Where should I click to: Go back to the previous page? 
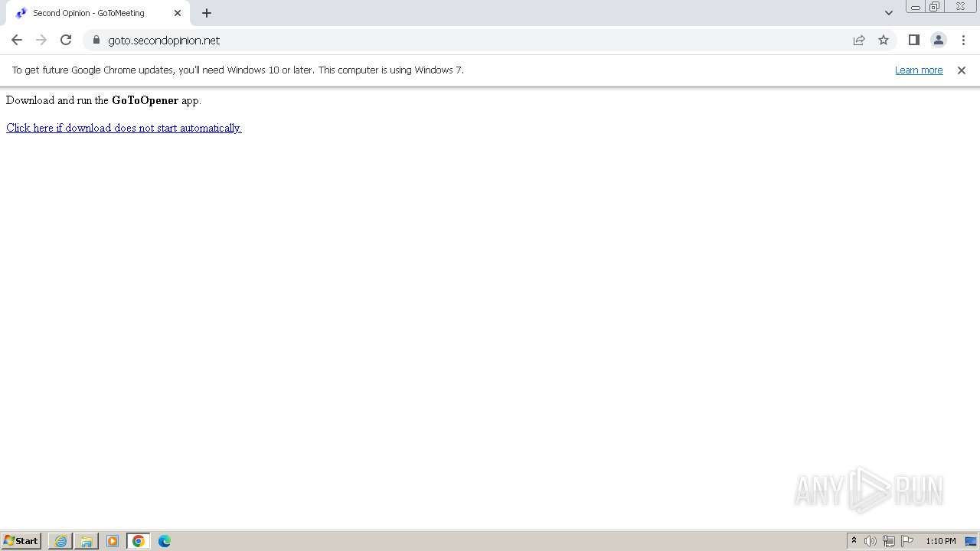point(17,40)
